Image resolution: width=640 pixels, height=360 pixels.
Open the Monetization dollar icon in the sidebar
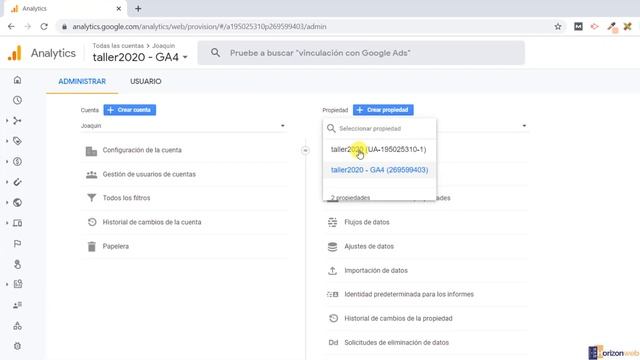[17, 162]
